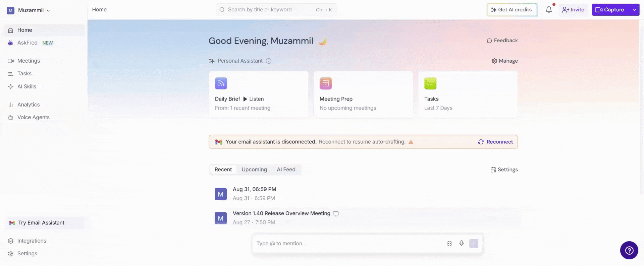The height and width of the screenshot is (266, 644).
Task: Click the Get AI credits button
Action: (x=512, y=10)
